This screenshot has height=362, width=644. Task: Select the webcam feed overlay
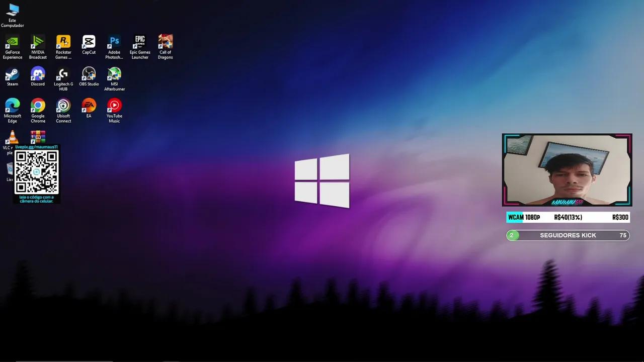tap(567, 170)
